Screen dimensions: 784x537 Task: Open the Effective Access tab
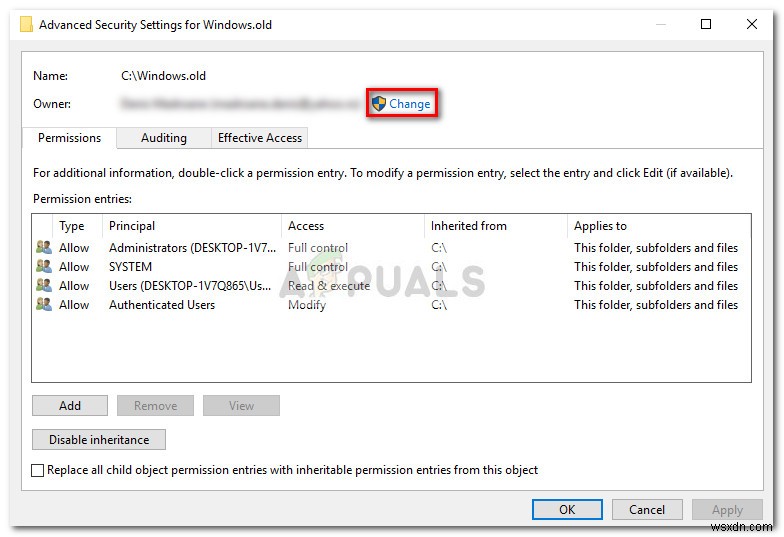point(260,138)
